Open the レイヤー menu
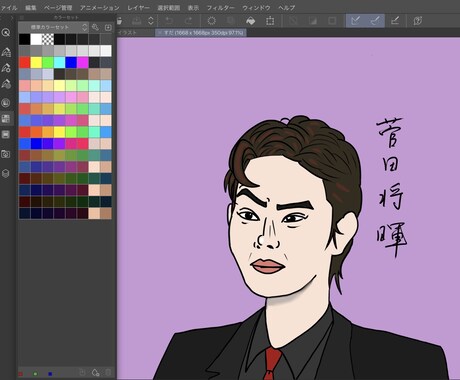This screenshot has width=460, height=380. tap(138, 7)
